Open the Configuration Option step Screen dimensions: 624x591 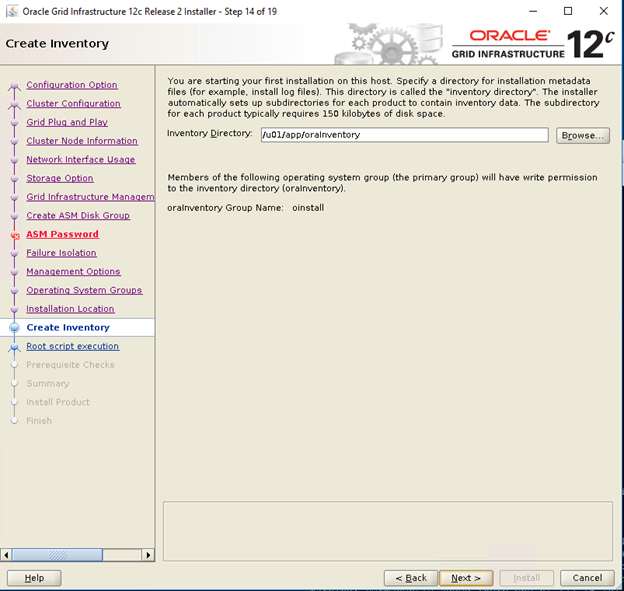click(x=72, y=85)
